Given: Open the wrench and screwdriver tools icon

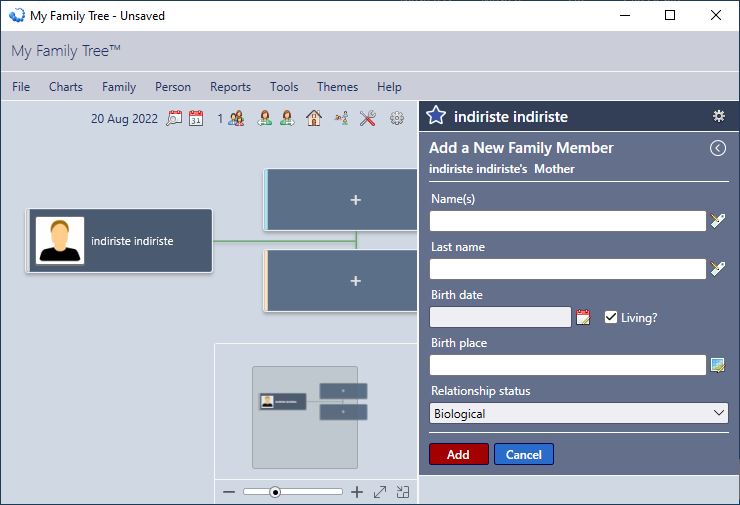Looking at the screenshot, I should [368, 118].
